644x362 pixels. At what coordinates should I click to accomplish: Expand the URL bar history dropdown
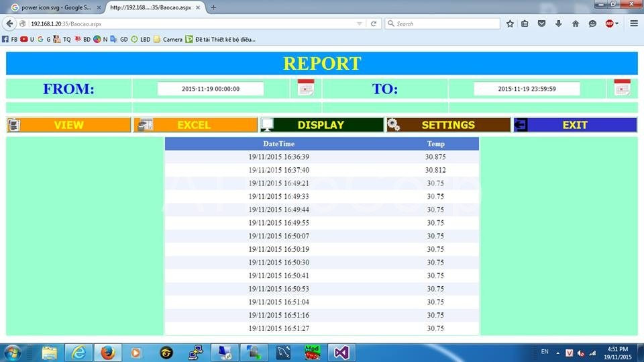click(x=360, y=24)
